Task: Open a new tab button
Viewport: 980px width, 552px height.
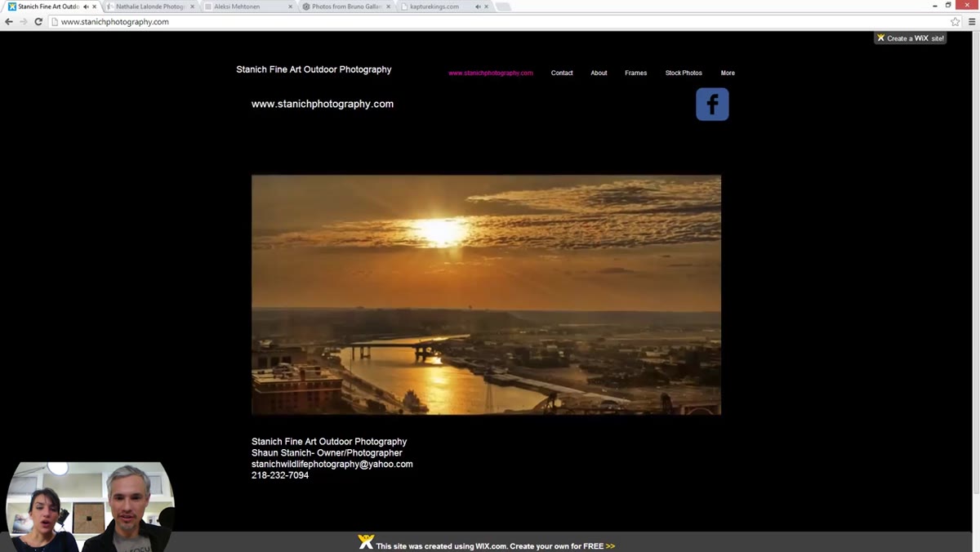Action: (x=503, y=7)
